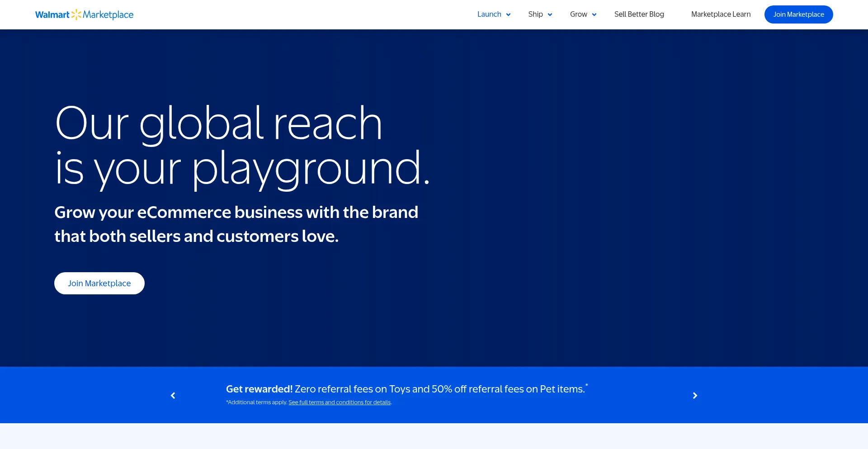Image resolution: width=868 pixels, height=449 pixels.
Task: Expand the Ship menu chevron
Action: 550,14
